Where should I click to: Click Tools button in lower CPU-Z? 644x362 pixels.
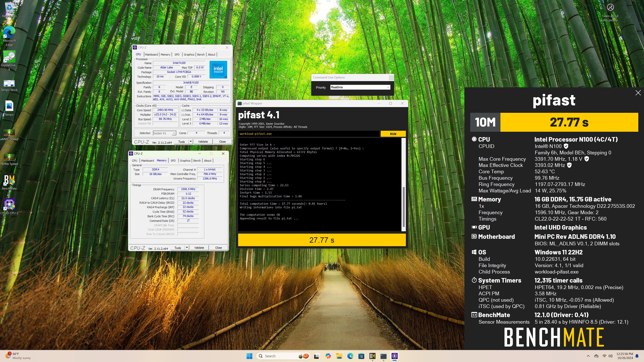point(178,248)
